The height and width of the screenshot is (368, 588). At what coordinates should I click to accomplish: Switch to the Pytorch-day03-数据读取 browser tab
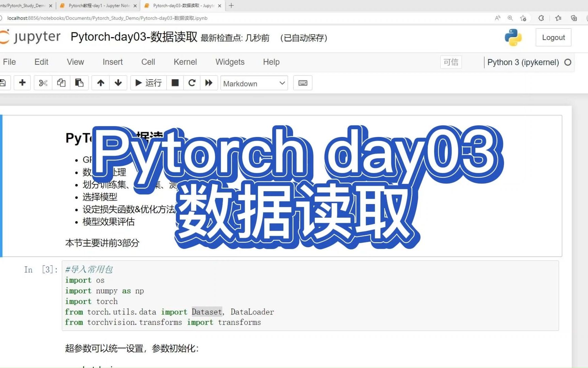184,6
